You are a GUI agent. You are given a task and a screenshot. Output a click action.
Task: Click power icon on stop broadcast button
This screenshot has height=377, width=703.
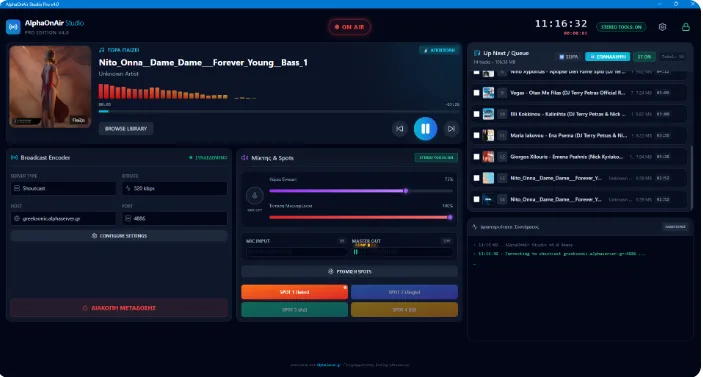(85, 308)
